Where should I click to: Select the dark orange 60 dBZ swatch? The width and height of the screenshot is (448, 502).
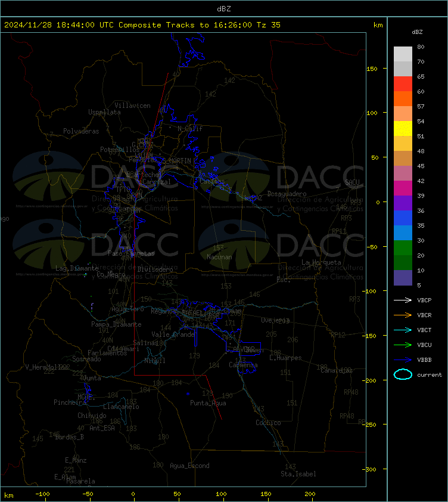pos(403,98)
